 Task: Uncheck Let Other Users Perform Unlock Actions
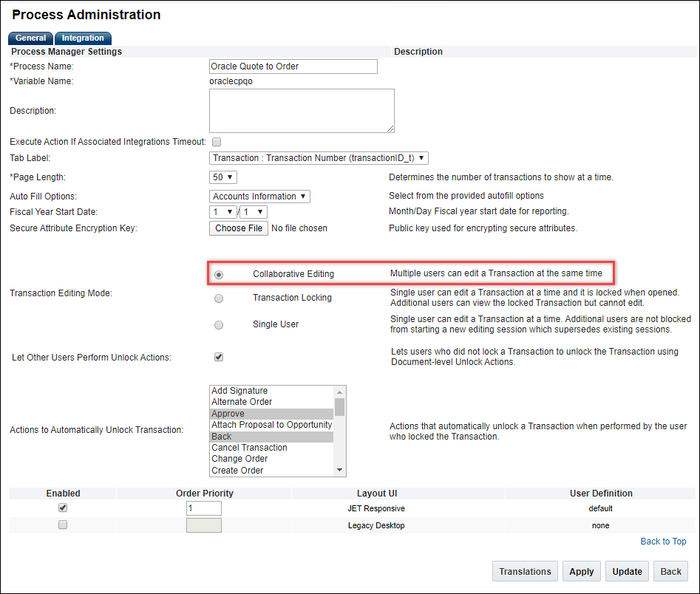pos(219,357)
